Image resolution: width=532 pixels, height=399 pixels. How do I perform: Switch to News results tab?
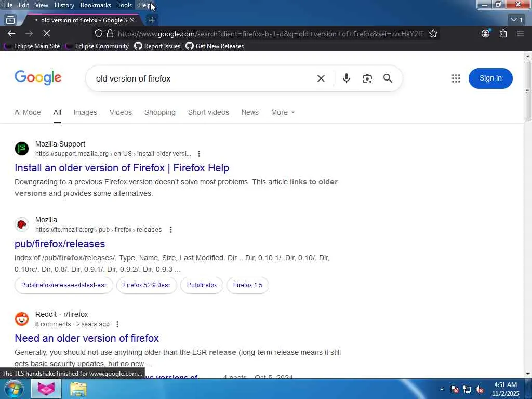tap(250, 112)
